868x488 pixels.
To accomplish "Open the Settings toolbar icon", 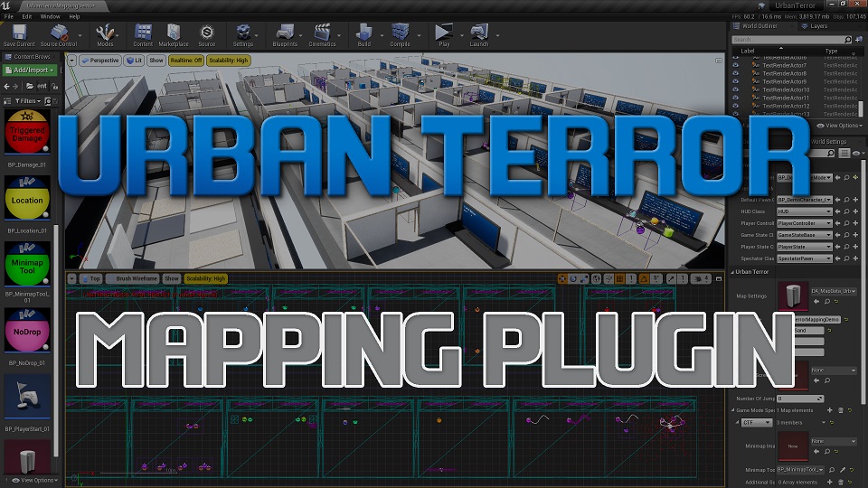I will point(243,35).
